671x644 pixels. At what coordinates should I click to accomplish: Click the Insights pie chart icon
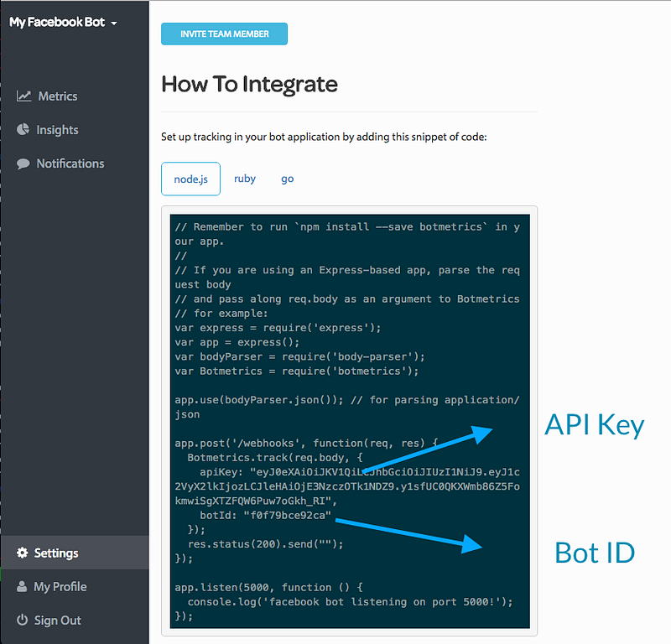23,130
